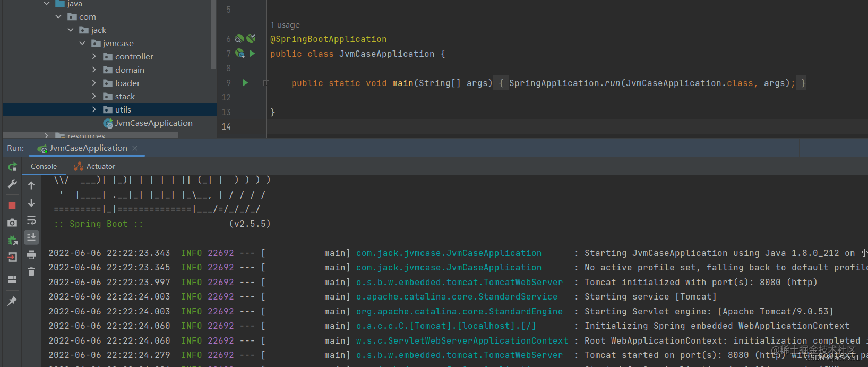Close the JvmCaseApplication run tab

[135, 148]
